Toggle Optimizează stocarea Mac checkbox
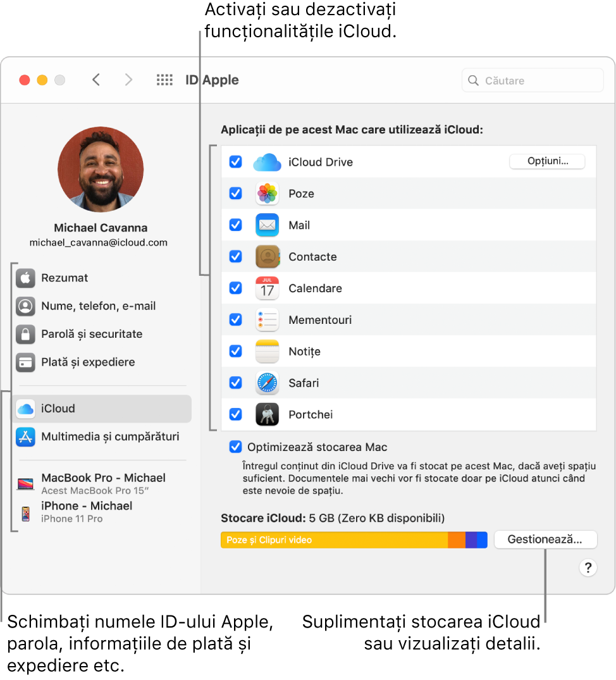 (x=236, y=447)
